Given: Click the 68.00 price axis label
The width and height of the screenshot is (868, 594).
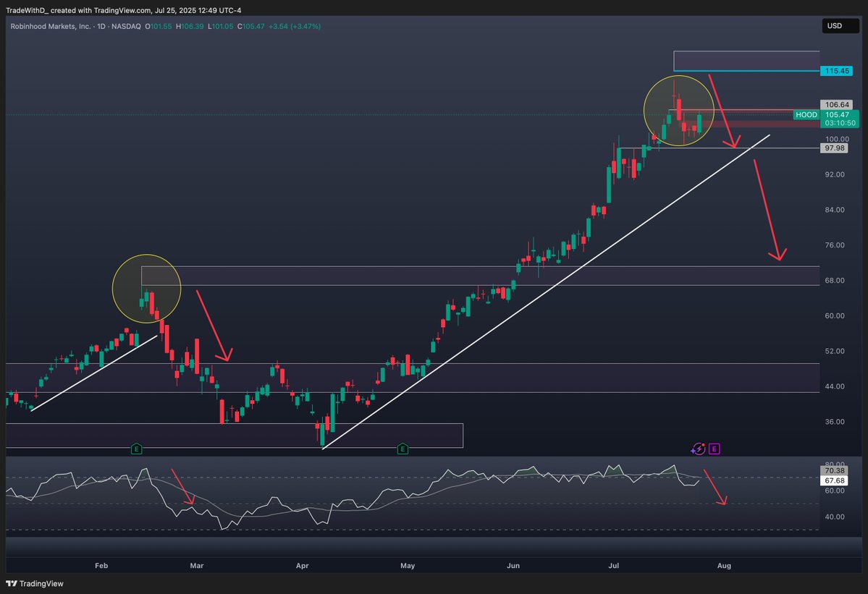Looking at the screenshot, I should coord(835,281).
